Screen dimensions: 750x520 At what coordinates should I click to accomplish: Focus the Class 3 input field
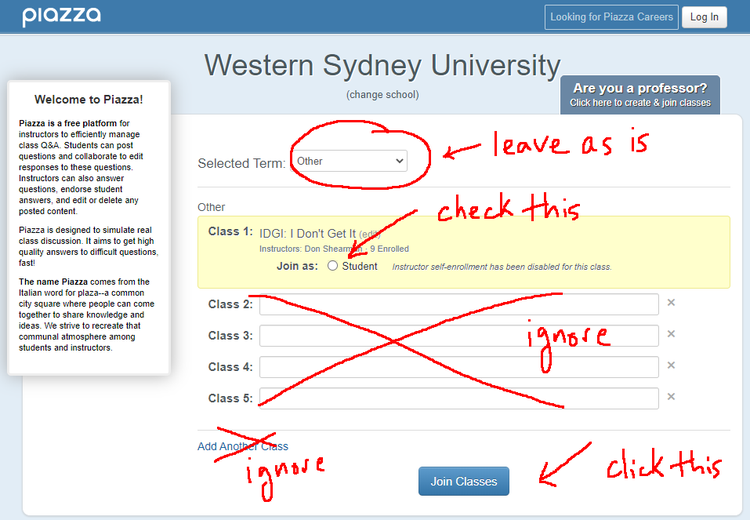(x=458, y=335)
